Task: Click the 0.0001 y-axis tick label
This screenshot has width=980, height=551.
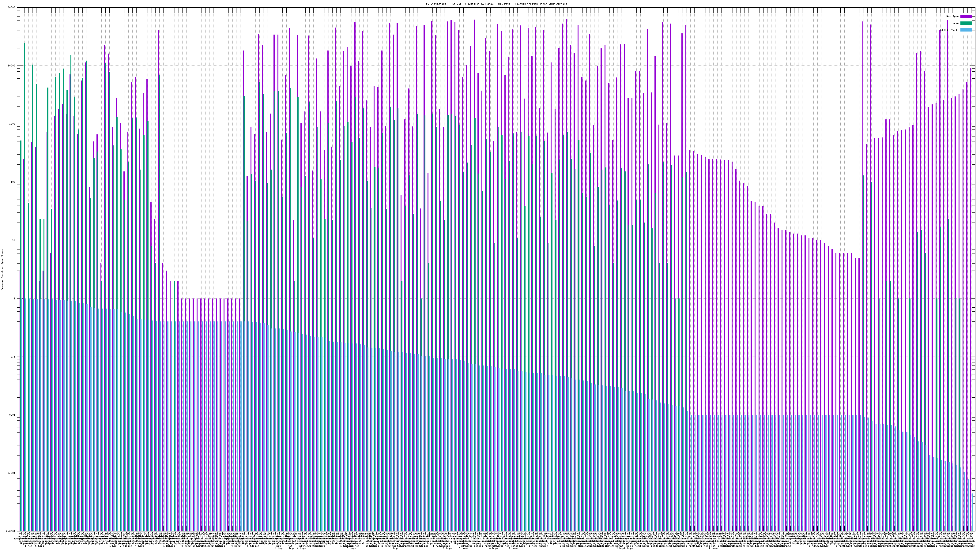Action: (11, 531)
